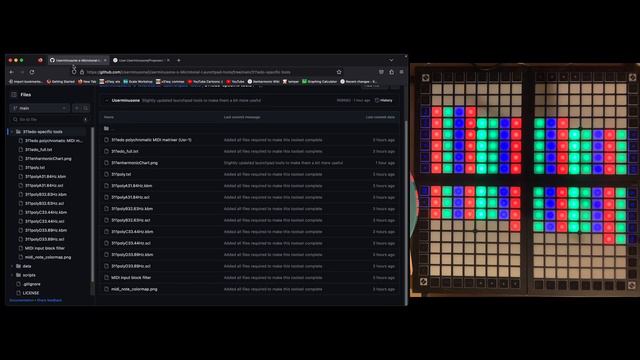Click the file tree vertical scrollbar
640x360 pixels.
93,204
